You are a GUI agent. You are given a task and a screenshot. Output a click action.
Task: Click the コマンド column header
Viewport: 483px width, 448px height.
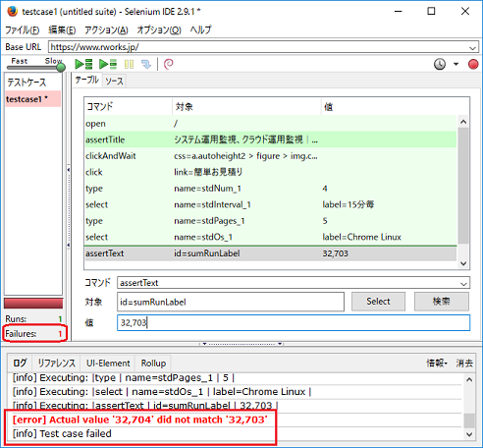pyautogui.click(x=128, y=106)
